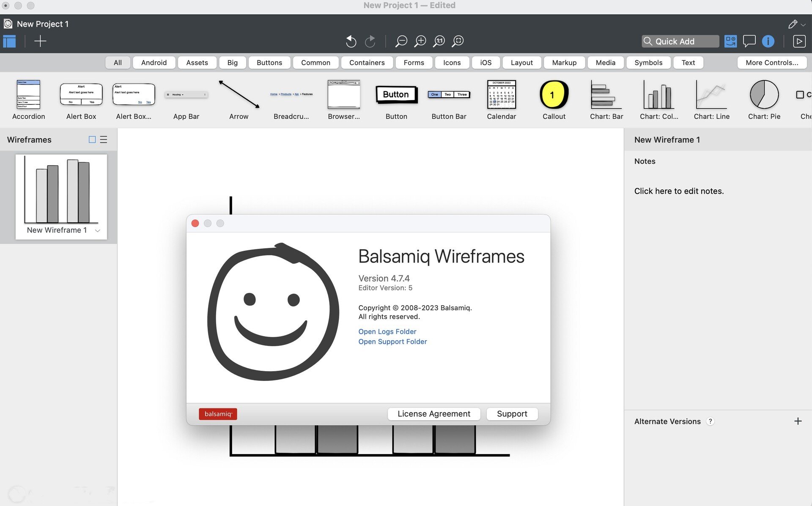812x506 pixels.
Task: Click the More Controls... button
Action: pyautogui.click(x=772, y=63)
